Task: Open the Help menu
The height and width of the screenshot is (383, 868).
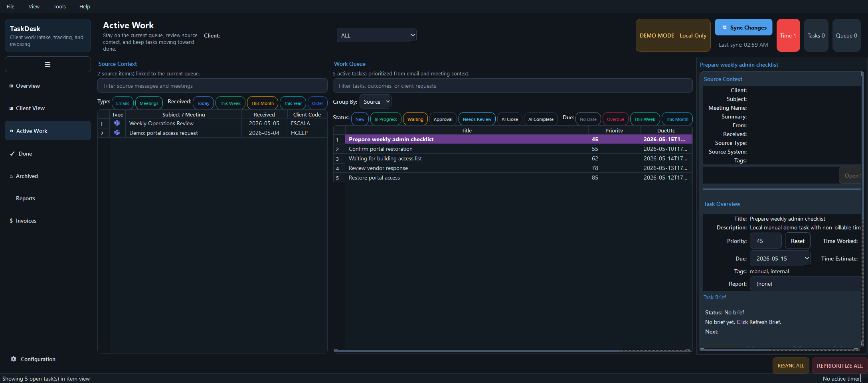Action: point(85,6)
